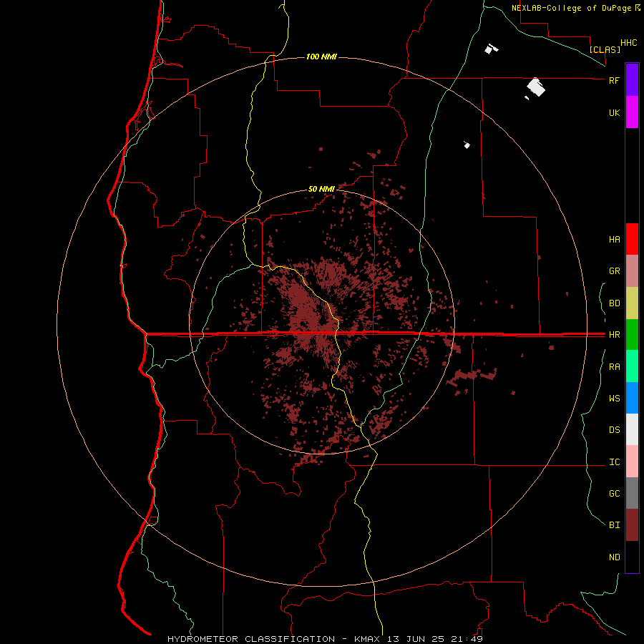Click the '50 NMI' range ring label

pyautogui.click(x=321, y=189)
